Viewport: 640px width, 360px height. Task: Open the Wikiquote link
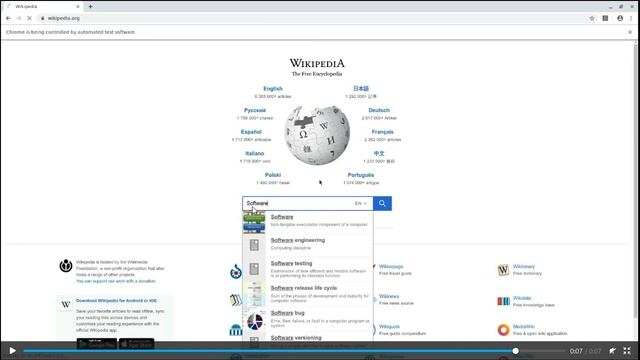click(389, 327)
